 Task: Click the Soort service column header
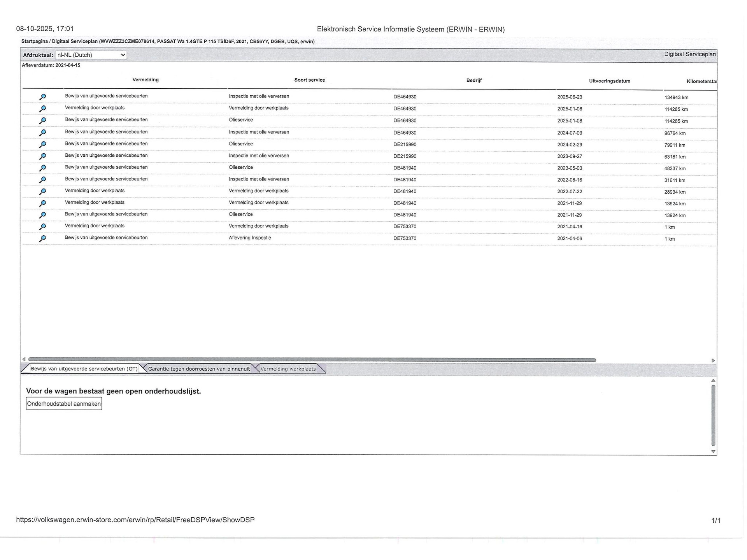click(309, 80)
